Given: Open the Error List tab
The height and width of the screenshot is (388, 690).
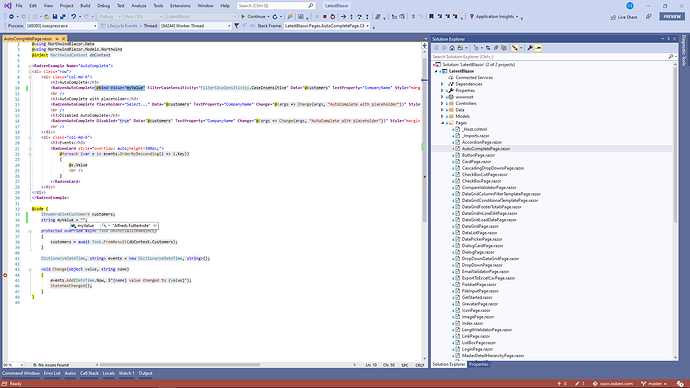Looking at the screenshot, I should 52,373.
